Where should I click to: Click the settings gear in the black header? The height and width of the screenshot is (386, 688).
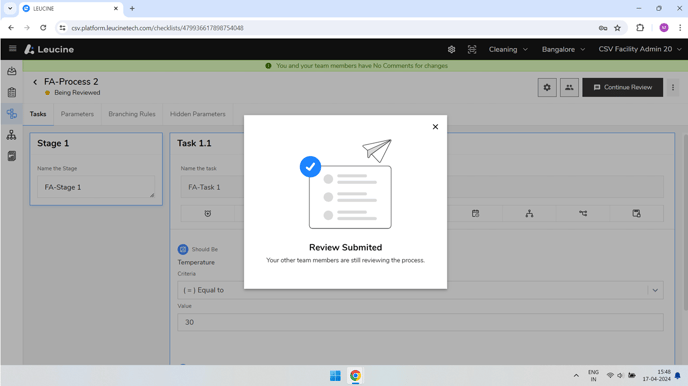(451, 50)
